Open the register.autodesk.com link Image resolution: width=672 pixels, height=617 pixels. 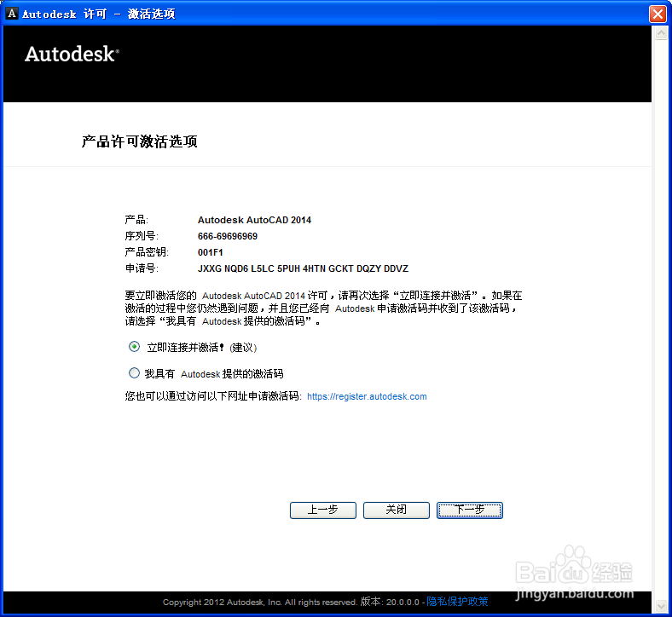coord(367,396)
